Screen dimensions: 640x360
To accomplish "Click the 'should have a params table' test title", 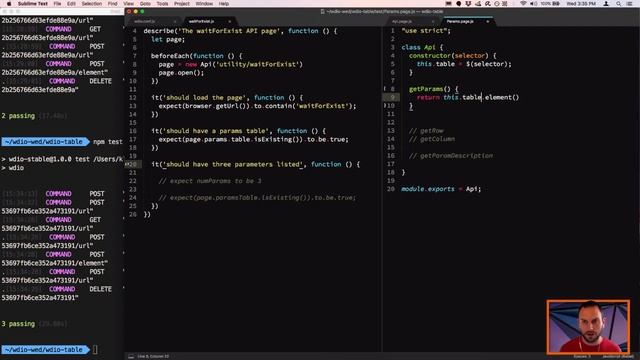I will pos(216,131).
